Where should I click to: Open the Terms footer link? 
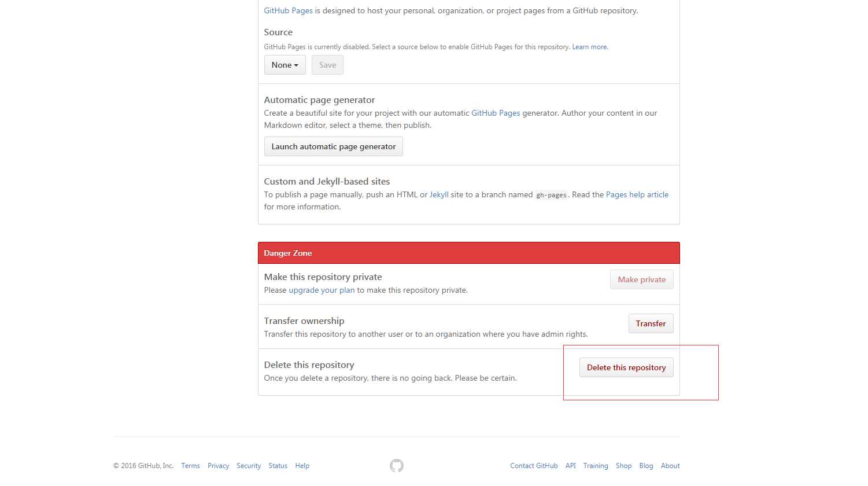pos(190,466)
